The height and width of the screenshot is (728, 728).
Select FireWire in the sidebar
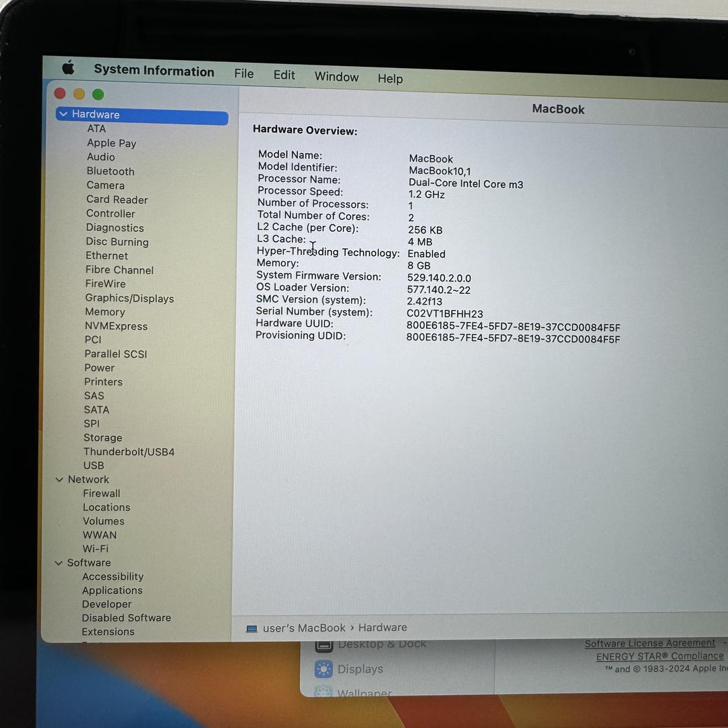[x=105, y=284]
